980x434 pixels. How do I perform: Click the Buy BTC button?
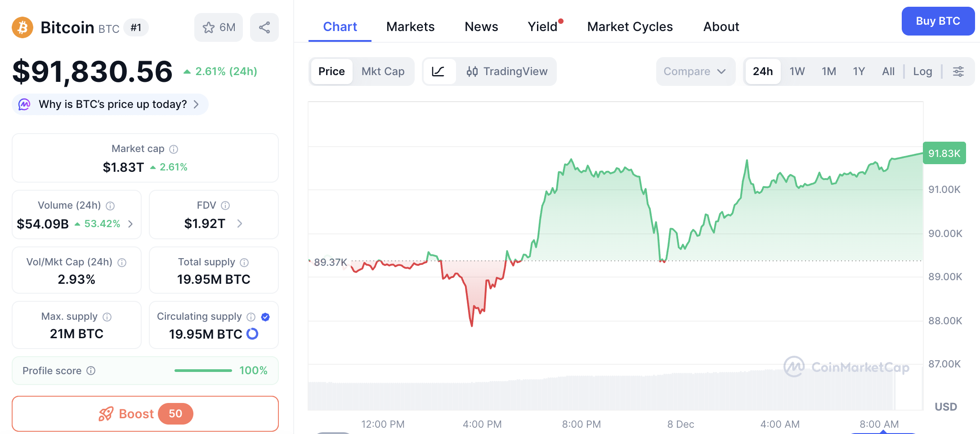coord(938,21)
